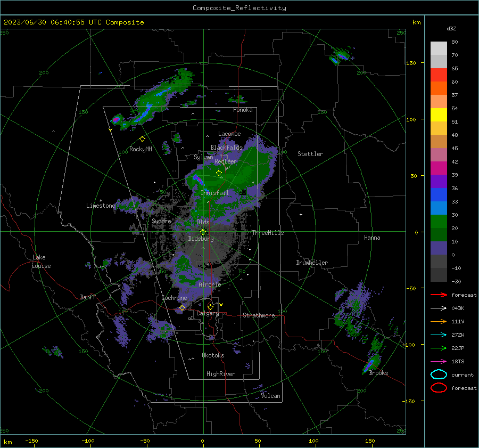Screen dimensions: 479x448
Task: Click the magenta storm cell northwest of Innisfail
Action: [x=199, y=180]
